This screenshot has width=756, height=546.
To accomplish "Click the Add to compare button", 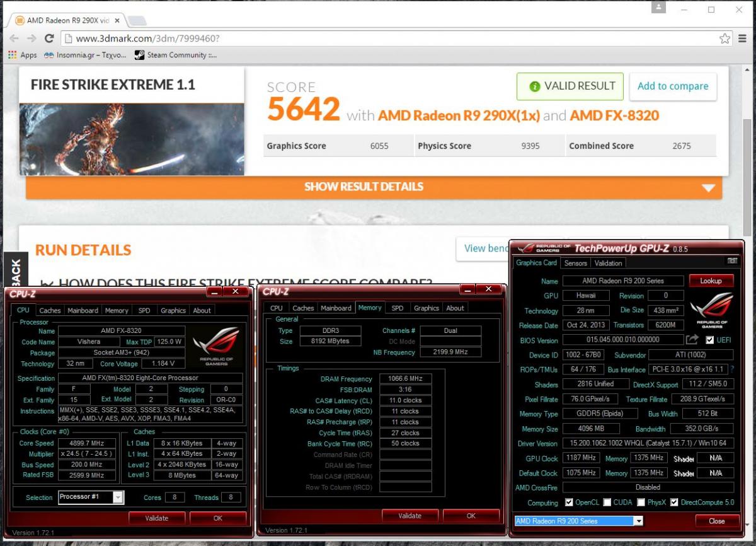I will (673, 86).
